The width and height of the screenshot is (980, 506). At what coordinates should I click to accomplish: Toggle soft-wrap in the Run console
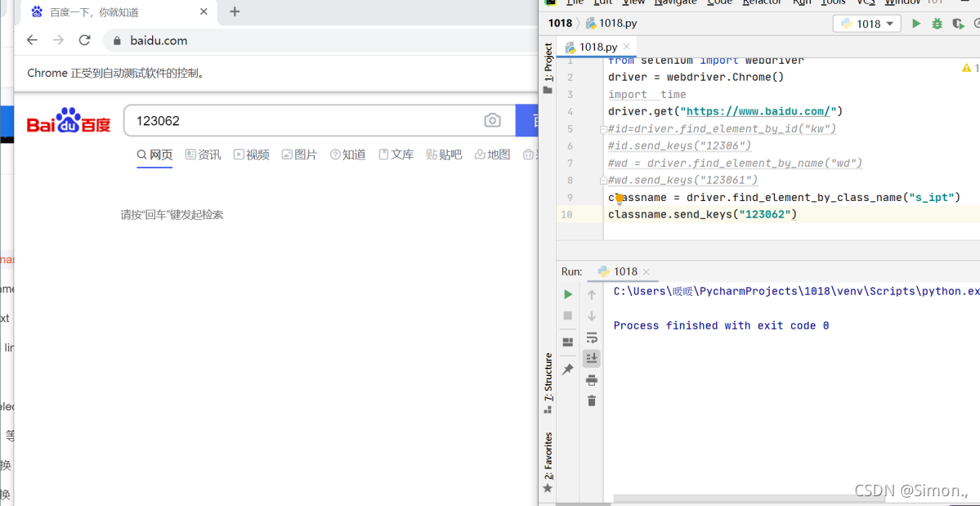click(591, 338)
